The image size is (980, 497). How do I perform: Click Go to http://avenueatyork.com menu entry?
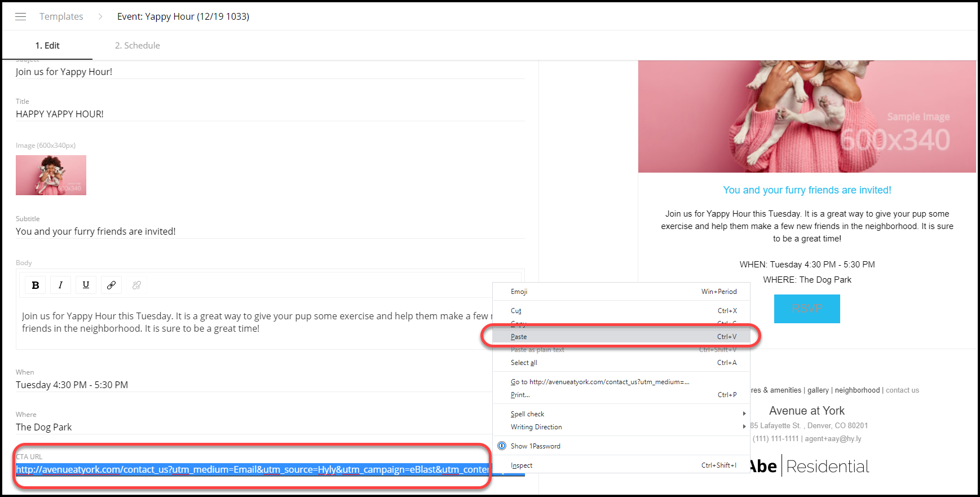621,382
